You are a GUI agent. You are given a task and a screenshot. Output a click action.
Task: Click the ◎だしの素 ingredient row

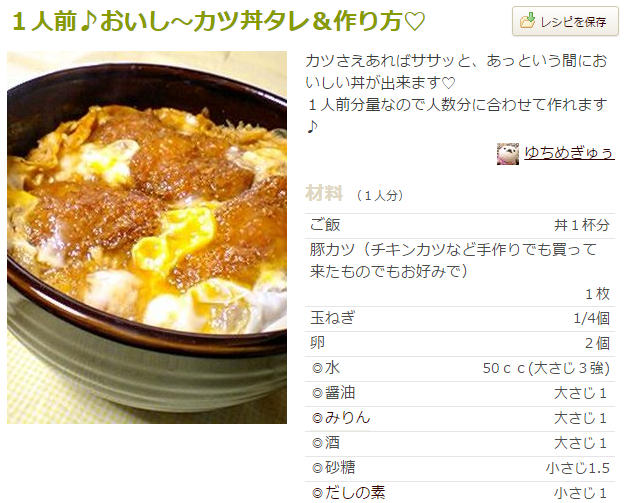click(x=460, y=493)
